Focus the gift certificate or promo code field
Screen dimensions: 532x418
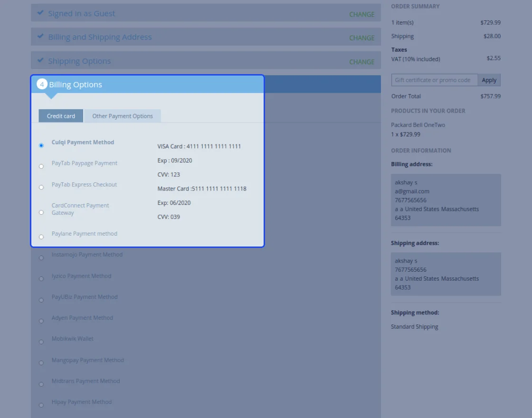tap(434, 80)
